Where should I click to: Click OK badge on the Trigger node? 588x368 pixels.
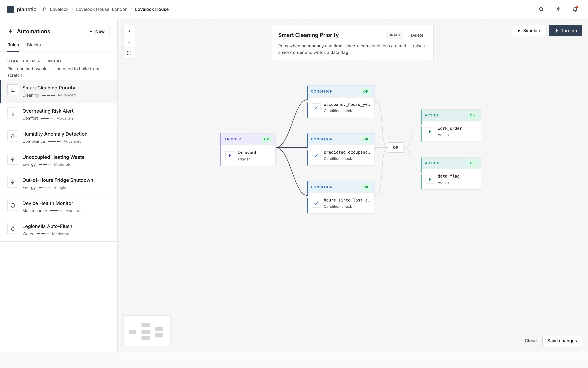tap(267, 139)
